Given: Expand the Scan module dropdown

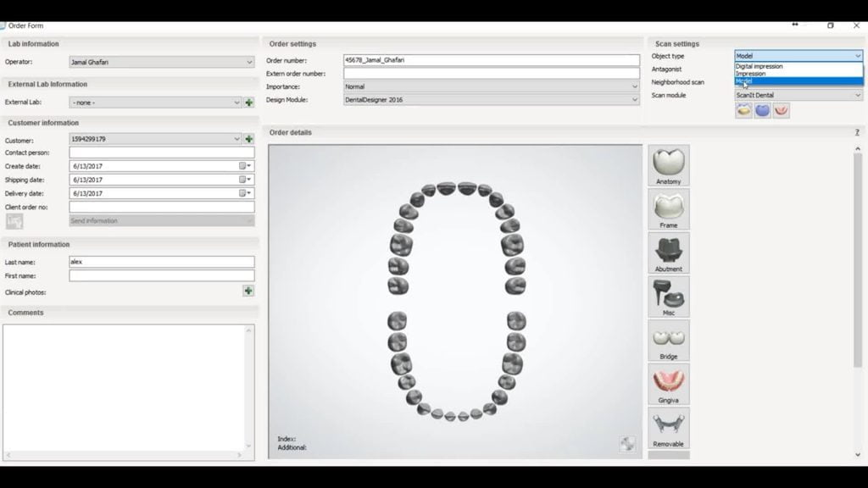Looking at the screenshot, I should (x=857, y=95).
